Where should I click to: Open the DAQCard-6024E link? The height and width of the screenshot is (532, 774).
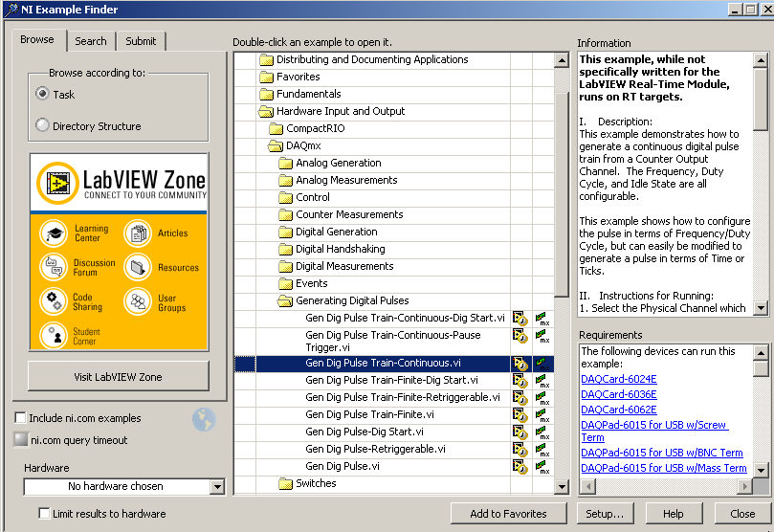pyautogui.click(x=618, y=379)
